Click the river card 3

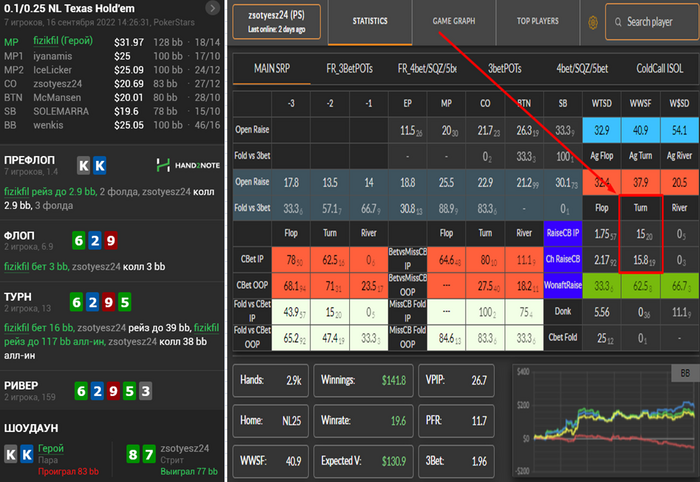click(146, 391)
